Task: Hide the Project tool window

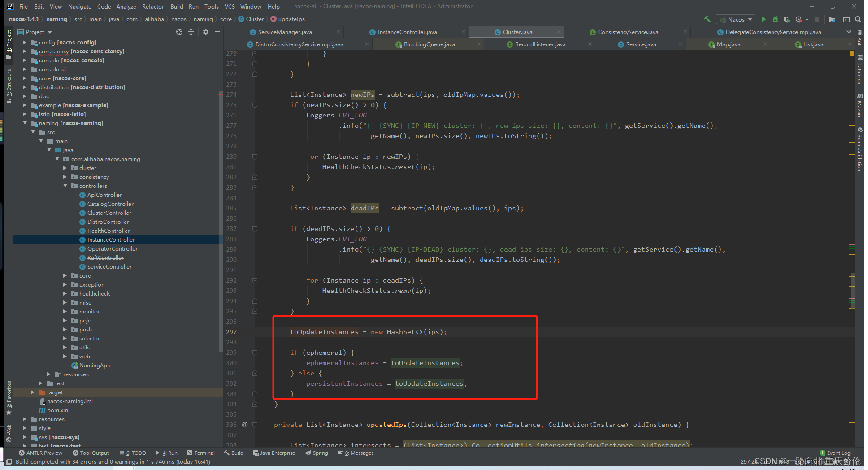Action: 217,32
